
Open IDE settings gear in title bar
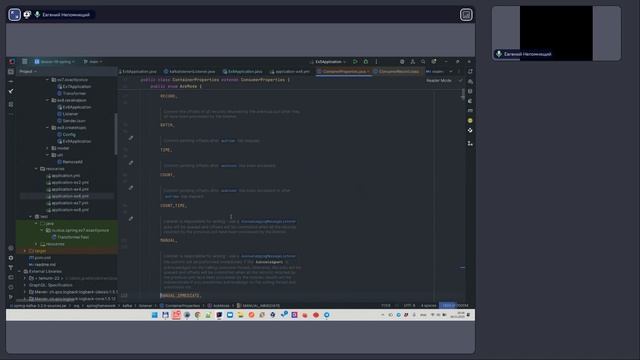434,62
